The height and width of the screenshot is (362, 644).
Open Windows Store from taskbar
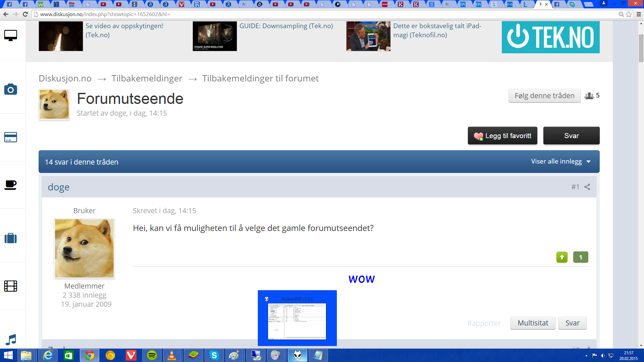point(69,355)
